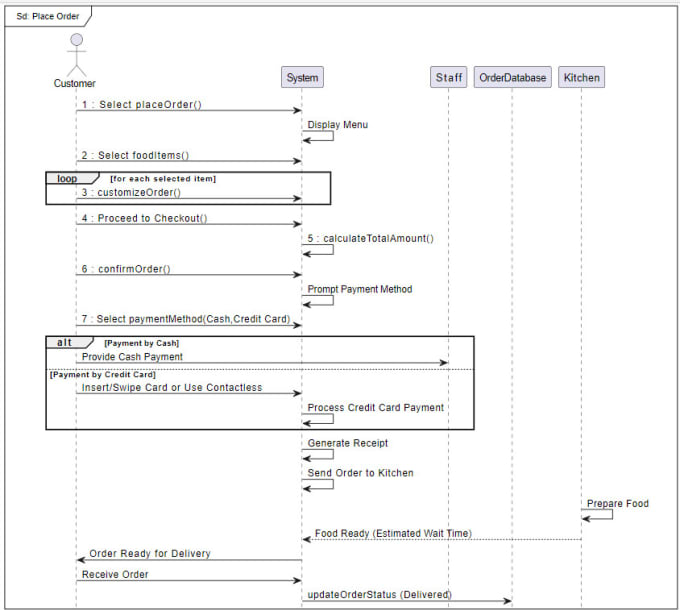Image resolution: width=680 pixels, height=610 pixels.
Task: Click the 'Display Menu' self-message label
Action: [x=337, y=125]
